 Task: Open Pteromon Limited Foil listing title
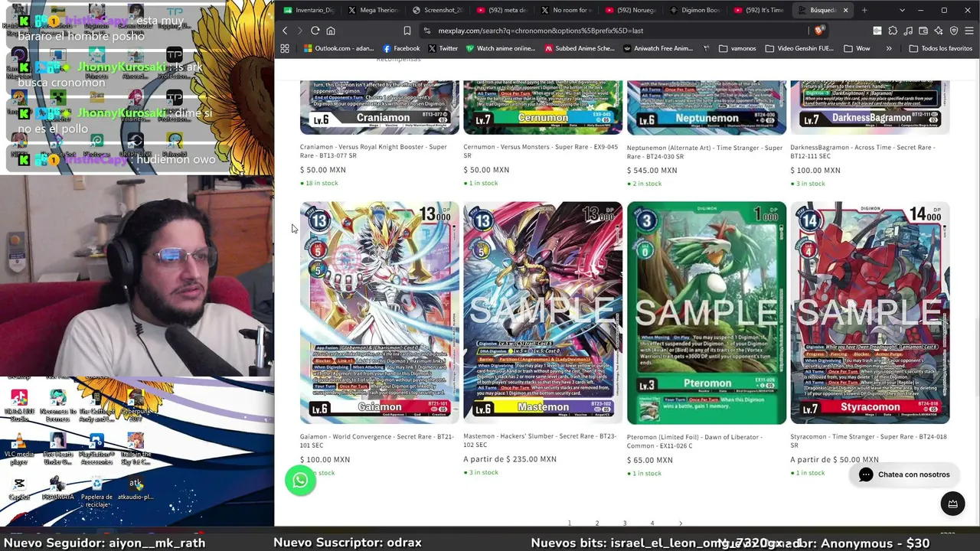694,441
